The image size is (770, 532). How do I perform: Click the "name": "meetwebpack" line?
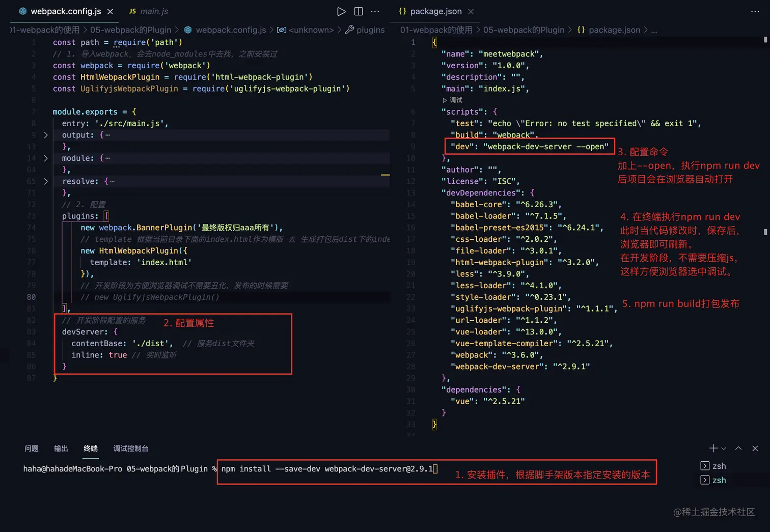tap(492, 54)
